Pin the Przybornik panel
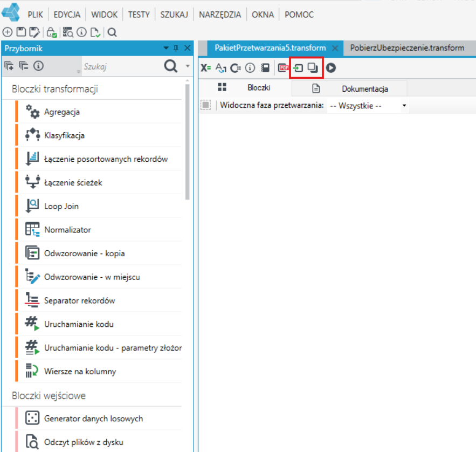Viewport: 476px width, 452px height. (x=176, y=48)
